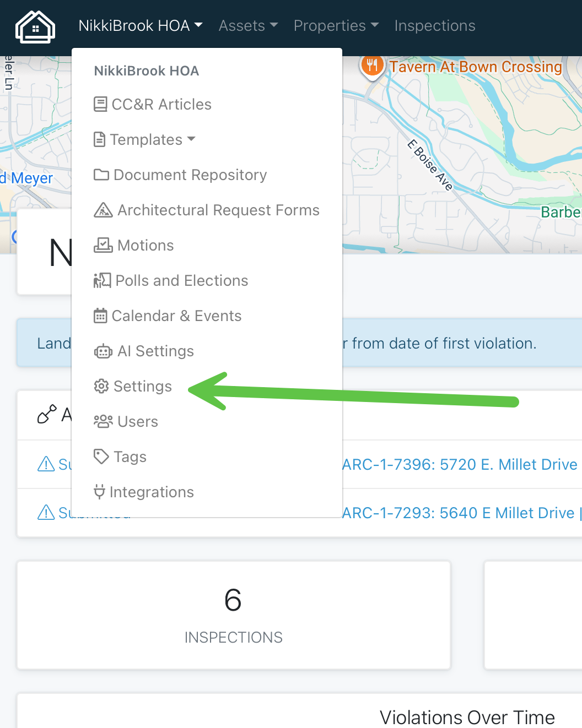Click the Integrations plug icon
582x728 pixels.
(x=99, y=492)
